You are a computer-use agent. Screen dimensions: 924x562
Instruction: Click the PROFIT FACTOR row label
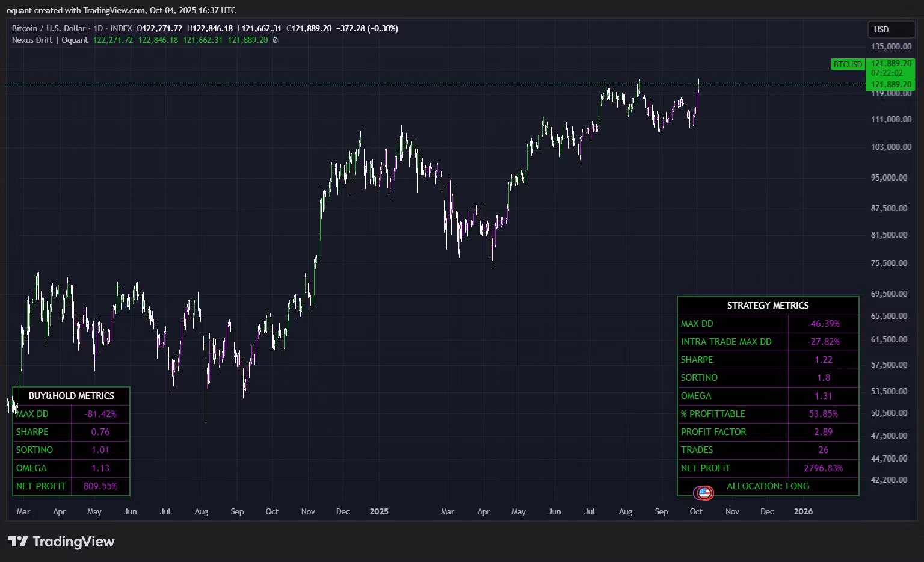(713, 432)
